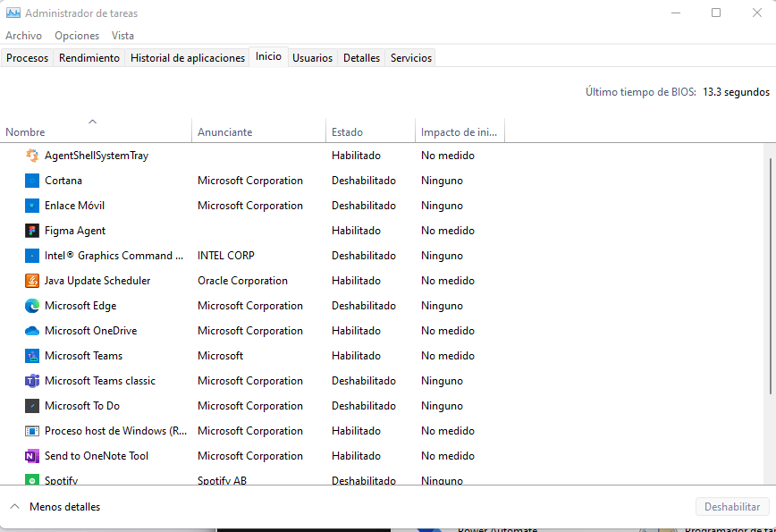Switch to the Procesos tab
Viewport: 776px width, 532px height.
[x=27, y=58]
